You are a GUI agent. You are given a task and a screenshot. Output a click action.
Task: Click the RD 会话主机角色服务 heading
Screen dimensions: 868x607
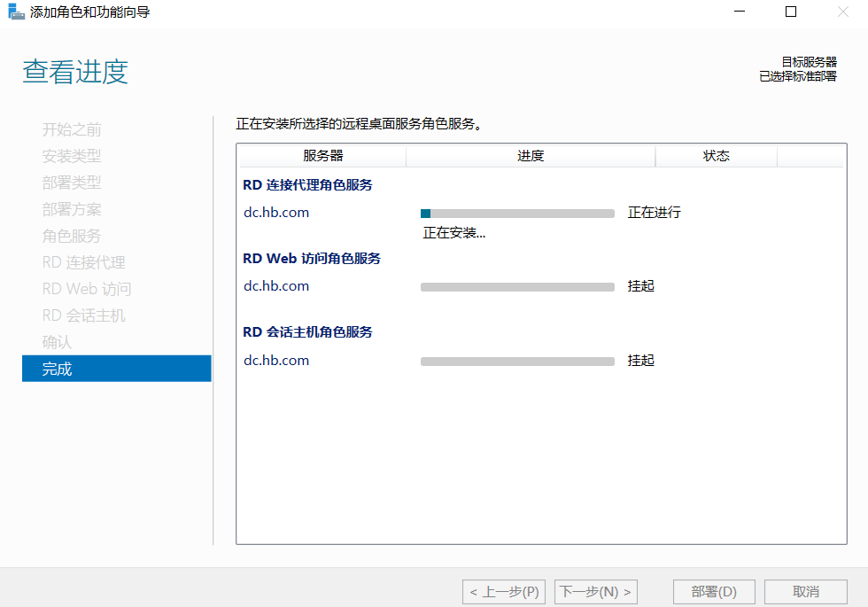308,332
